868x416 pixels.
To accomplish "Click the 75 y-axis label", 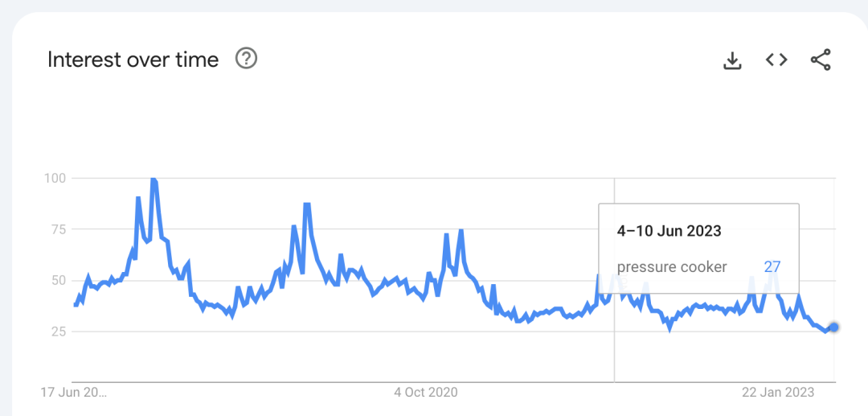I will (x=58, y=229).
